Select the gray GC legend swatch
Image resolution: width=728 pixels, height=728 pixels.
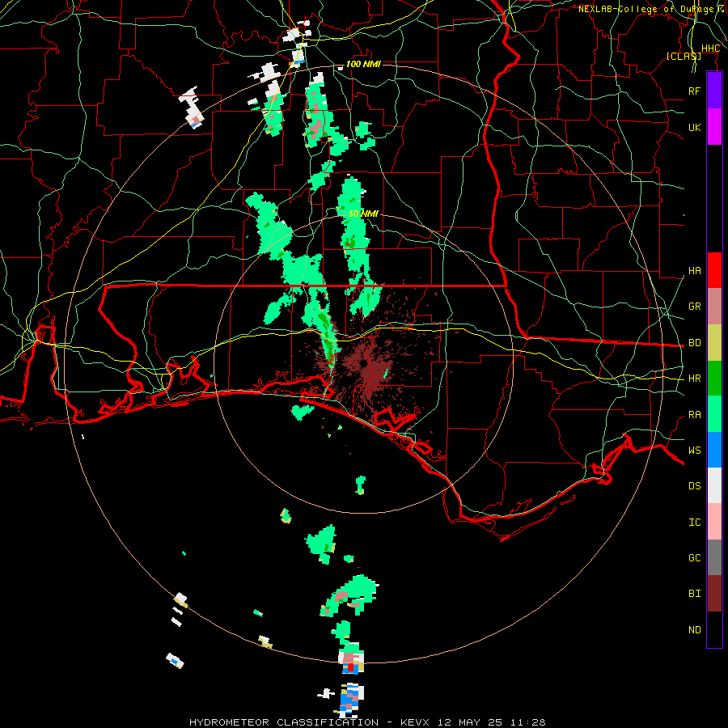click(714, 557)
